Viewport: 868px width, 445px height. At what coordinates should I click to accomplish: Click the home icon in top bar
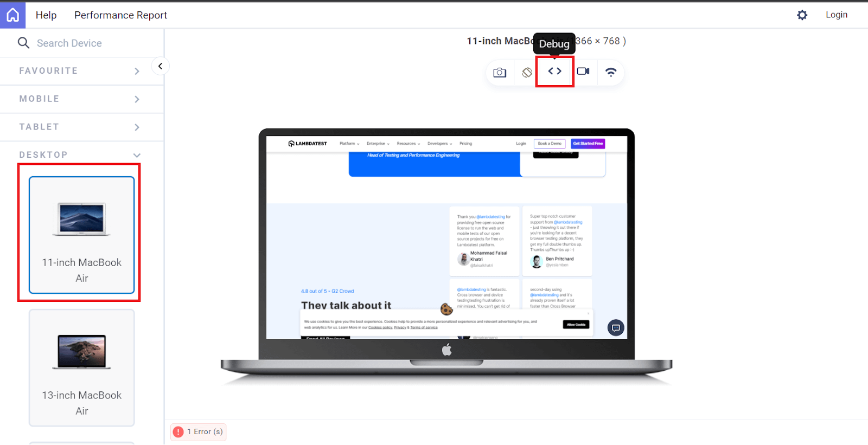(x=12, y=15)
